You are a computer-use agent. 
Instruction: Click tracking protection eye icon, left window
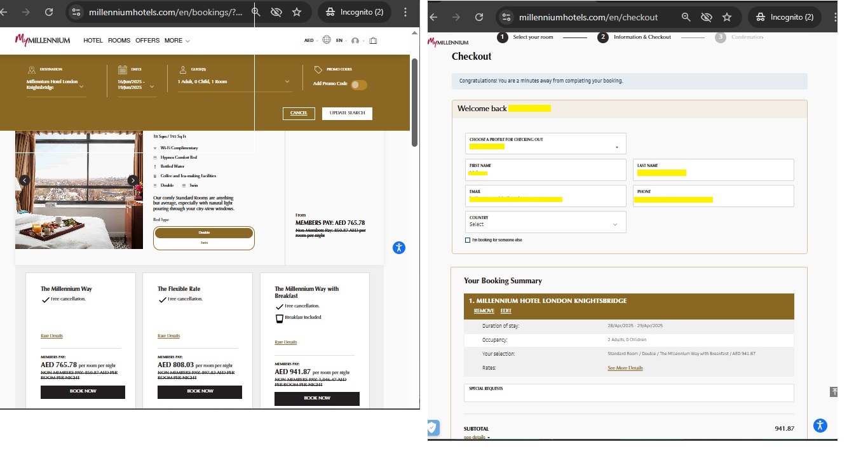click(276, 12)
